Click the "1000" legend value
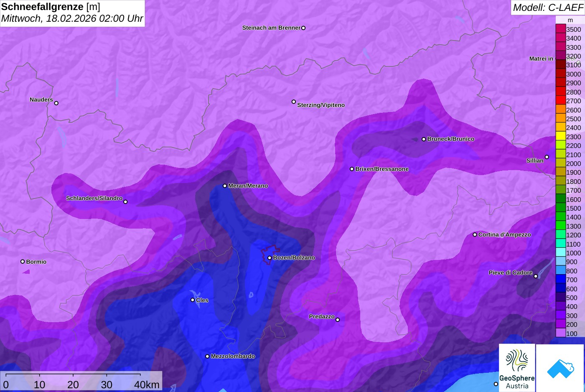Image resolution: width=585 pixels, height=392 pixels. tap(574, 253)
